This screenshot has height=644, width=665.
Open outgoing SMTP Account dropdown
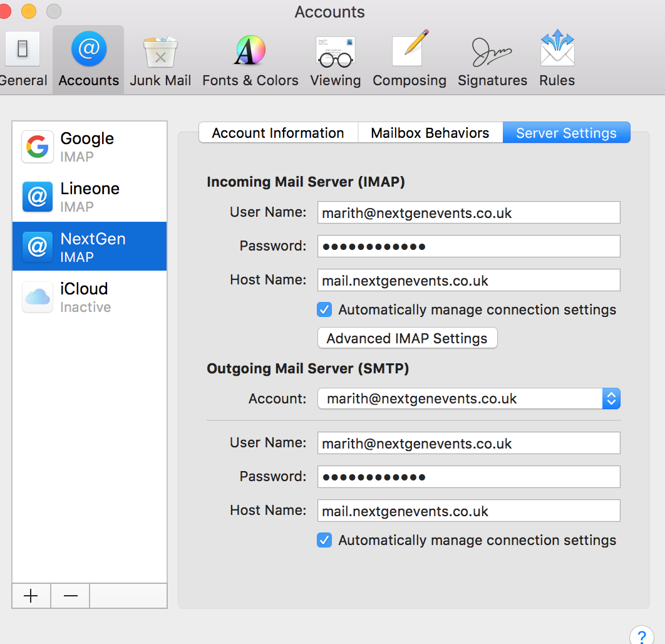click(468, 398)
